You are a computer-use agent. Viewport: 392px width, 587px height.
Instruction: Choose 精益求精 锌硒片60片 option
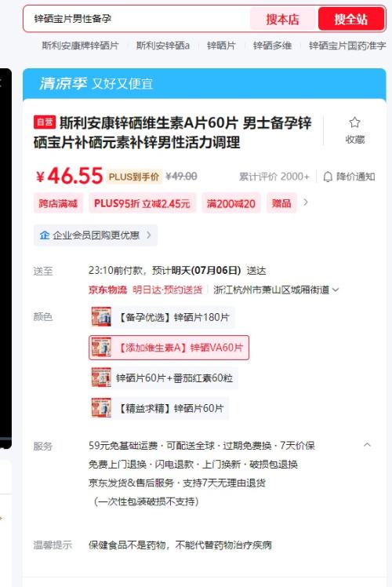click(x=159, y=408)
